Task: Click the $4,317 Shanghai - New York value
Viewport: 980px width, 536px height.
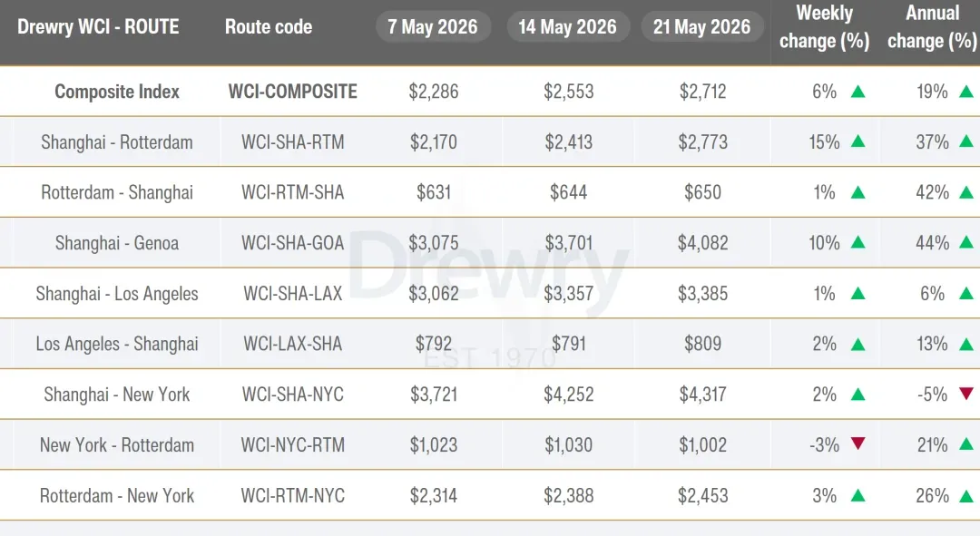Action: coord(703,395)
